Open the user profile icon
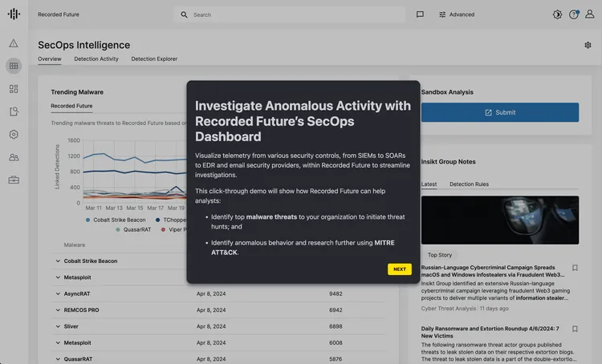The height and width of the screenshot is (364, 602). coord(592,14)
